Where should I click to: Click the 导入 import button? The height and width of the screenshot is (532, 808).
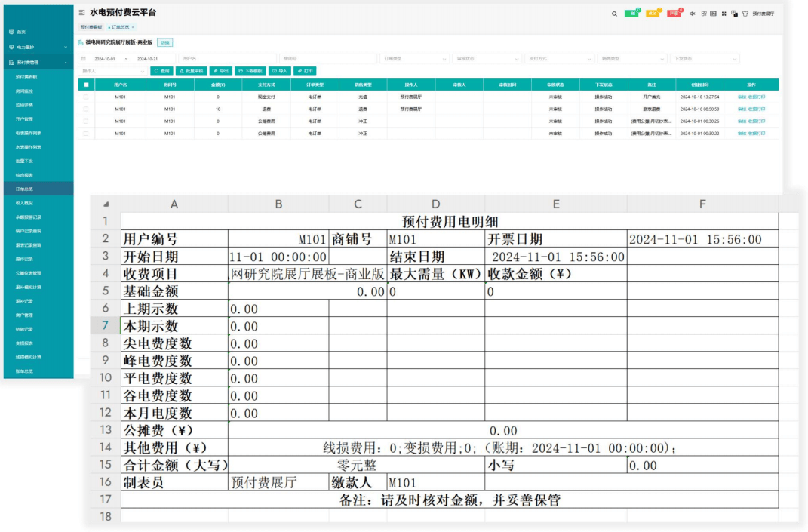coord(281,71)
